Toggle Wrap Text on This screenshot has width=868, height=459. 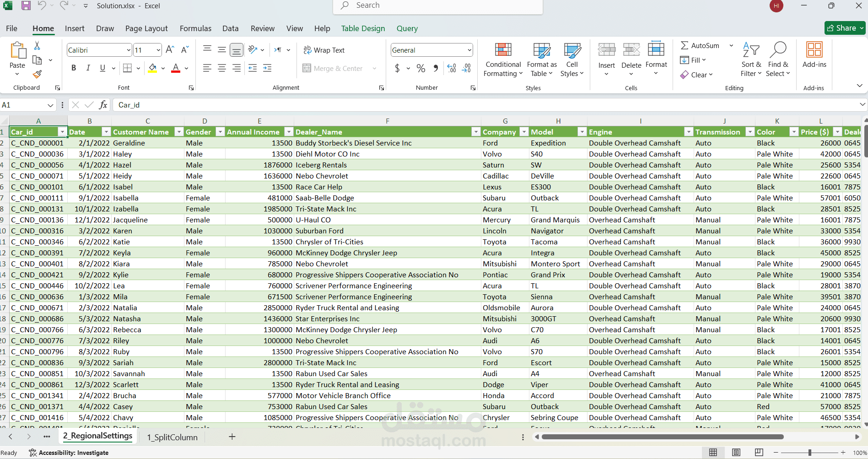tap(324, 50)
